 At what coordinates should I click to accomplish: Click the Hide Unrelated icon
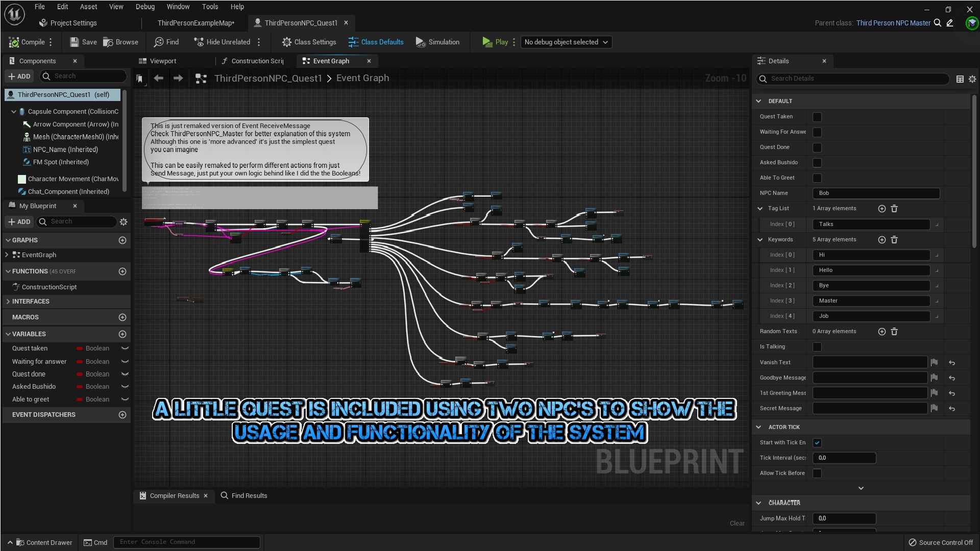199,42
